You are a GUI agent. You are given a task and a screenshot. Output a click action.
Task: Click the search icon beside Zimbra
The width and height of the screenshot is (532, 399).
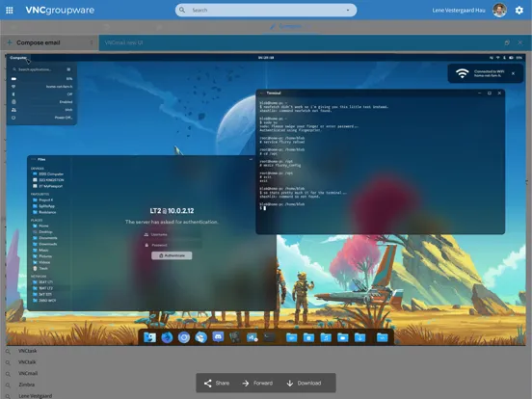[x=8, y=386]
